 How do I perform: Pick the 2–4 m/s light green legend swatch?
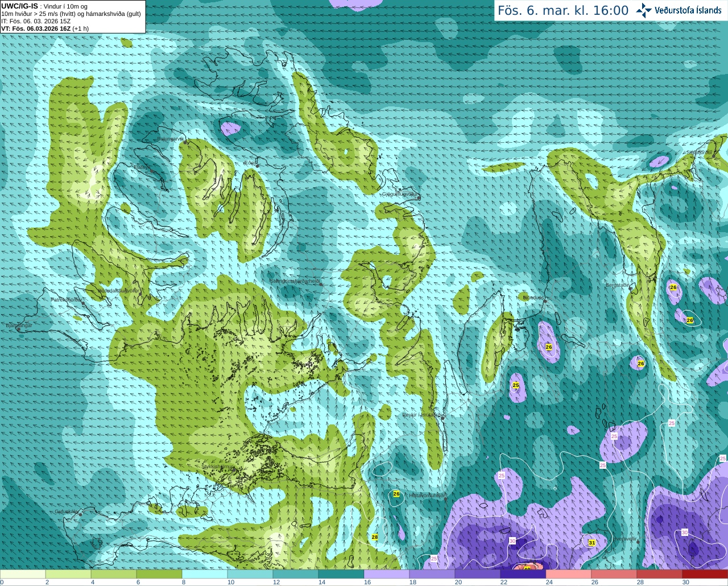(68, 574)
